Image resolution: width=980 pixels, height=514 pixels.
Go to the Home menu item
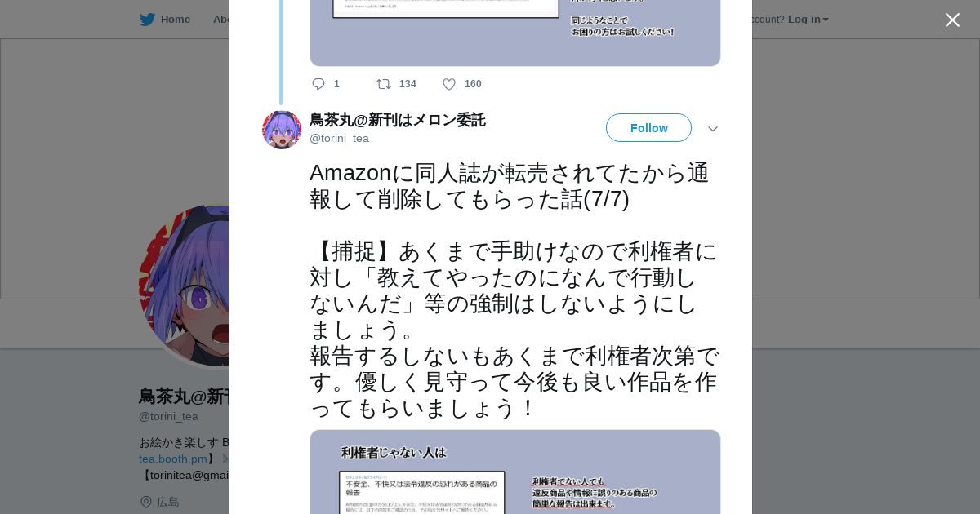coord(175,19)
